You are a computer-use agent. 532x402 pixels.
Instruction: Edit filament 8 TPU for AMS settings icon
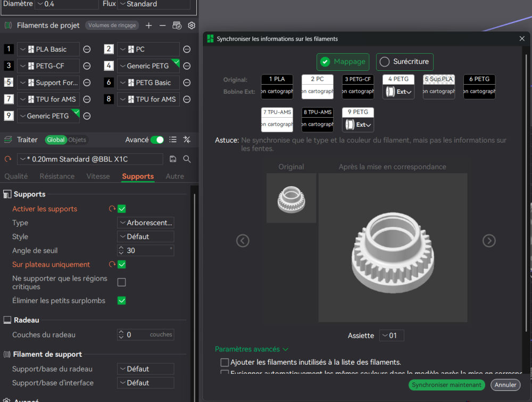coord(187,99)
